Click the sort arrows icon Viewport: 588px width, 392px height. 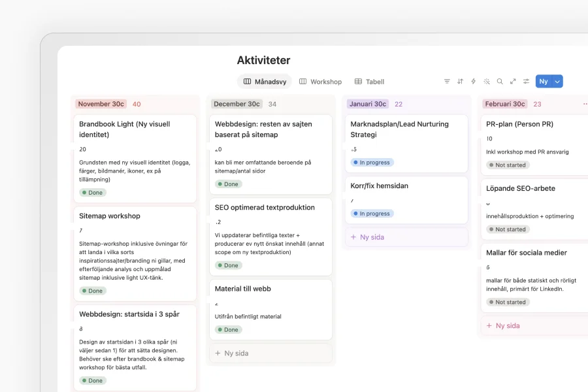(x=460, y=82)
